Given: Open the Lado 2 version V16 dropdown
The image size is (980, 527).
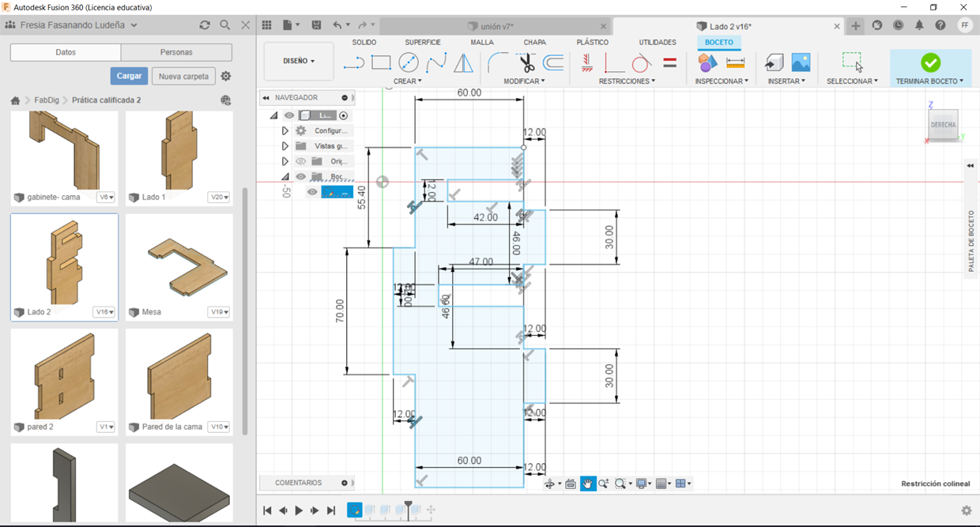Looking at the screenshot, I should 105,312.
